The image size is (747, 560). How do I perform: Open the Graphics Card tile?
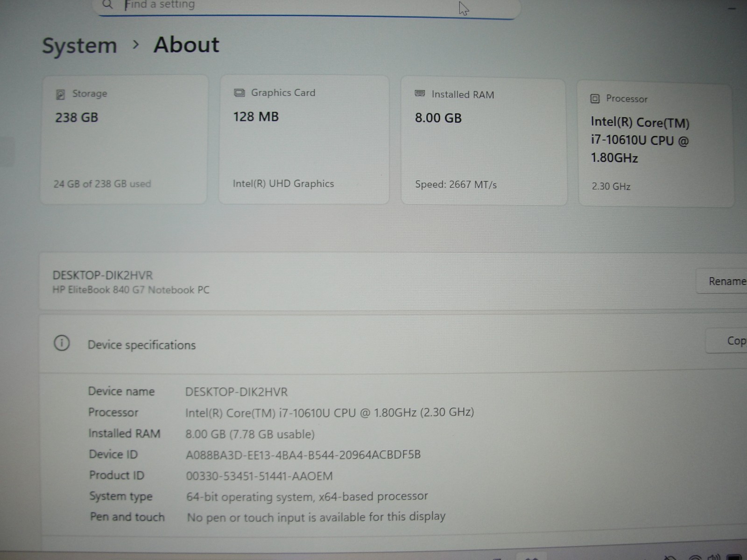point(304,140)
